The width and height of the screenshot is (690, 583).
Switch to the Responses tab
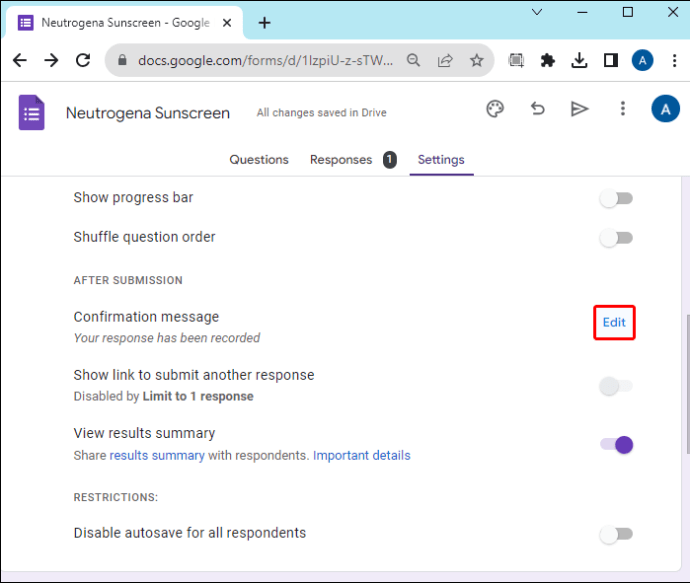pyautogui.click(x=341, y=160)
